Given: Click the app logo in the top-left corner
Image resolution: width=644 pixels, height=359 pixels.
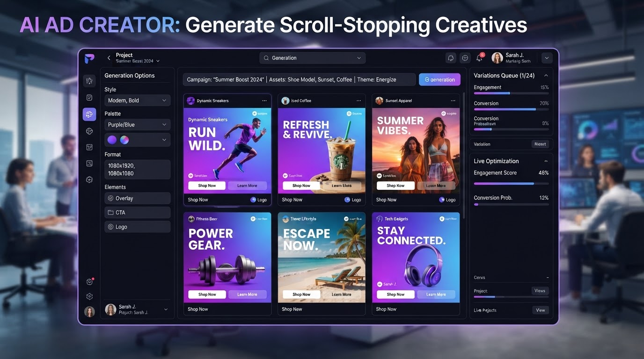Looking at the screenshot, I should (89, 58).
